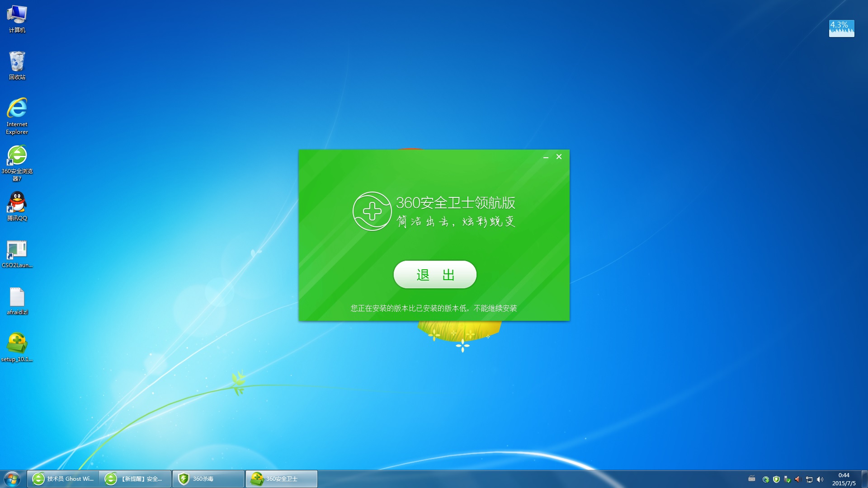Open the 计算机 desktop icon
This screenshot has height=488, width=868.
(17, 19)
